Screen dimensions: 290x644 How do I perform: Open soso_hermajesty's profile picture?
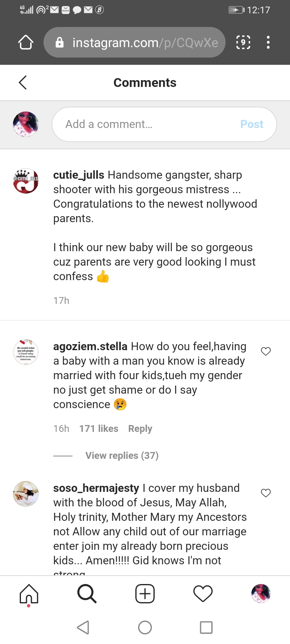click(x=26, y=493)
